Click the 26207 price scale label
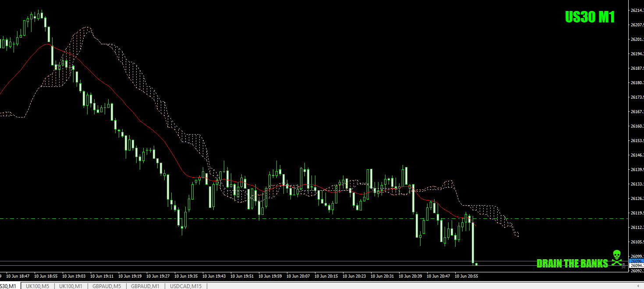The image size is (644, 289). pyautogui.click(x=637, y=25)
